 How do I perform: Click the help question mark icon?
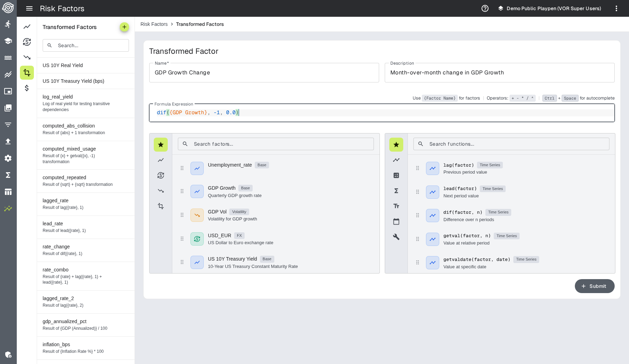pyautogui.click(x=485, y=8)
